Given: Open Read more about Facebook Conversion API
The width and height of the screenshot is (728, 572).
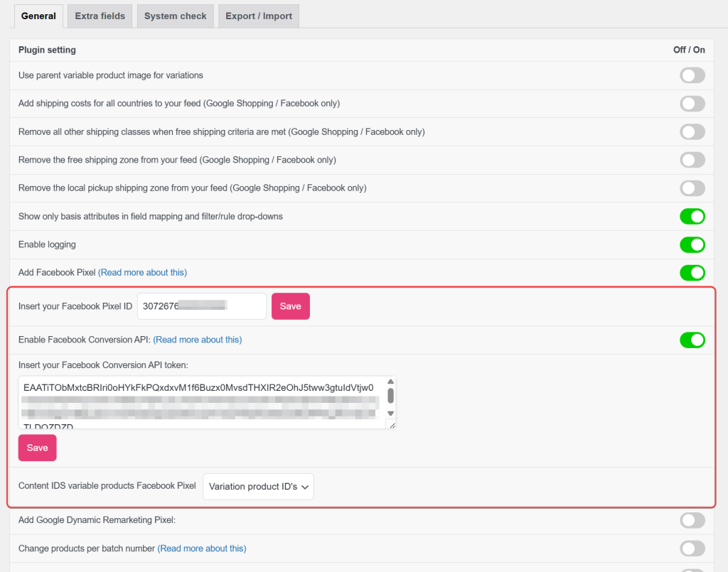Looking at the screenshot, I should (197, 340).
